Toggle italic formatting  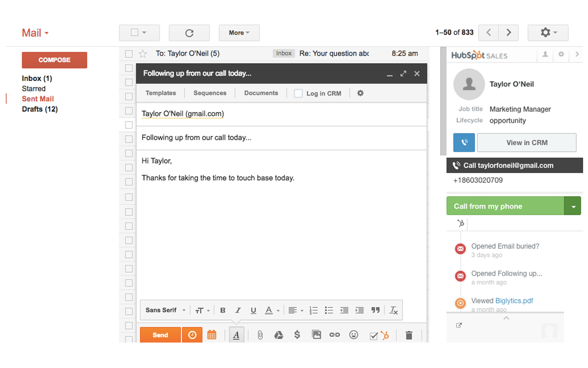click(238, 310)
